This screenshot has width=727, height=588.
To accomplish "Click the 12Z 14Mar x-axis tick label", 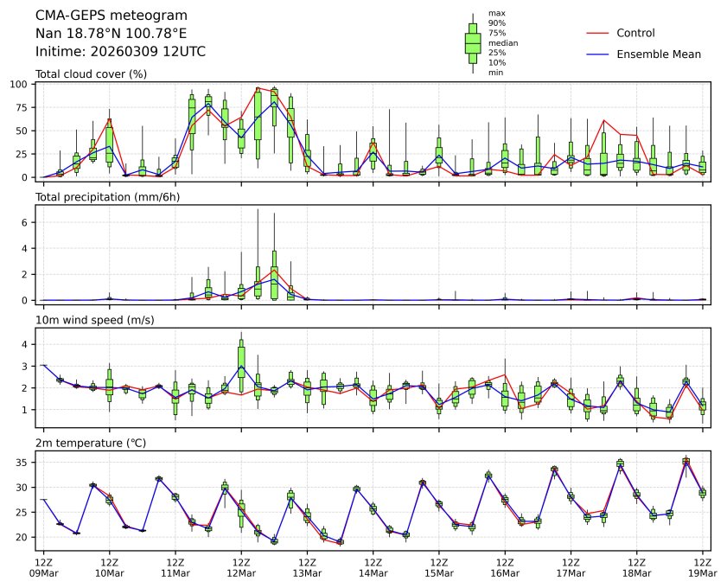I will pyautogui.click(x=373, y=566).
